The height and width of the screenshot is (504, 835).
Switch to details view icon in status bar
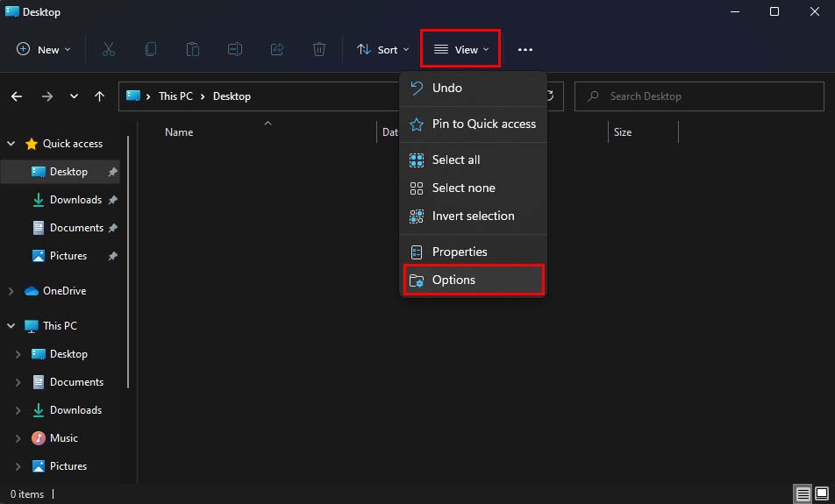tap(803, 494)
